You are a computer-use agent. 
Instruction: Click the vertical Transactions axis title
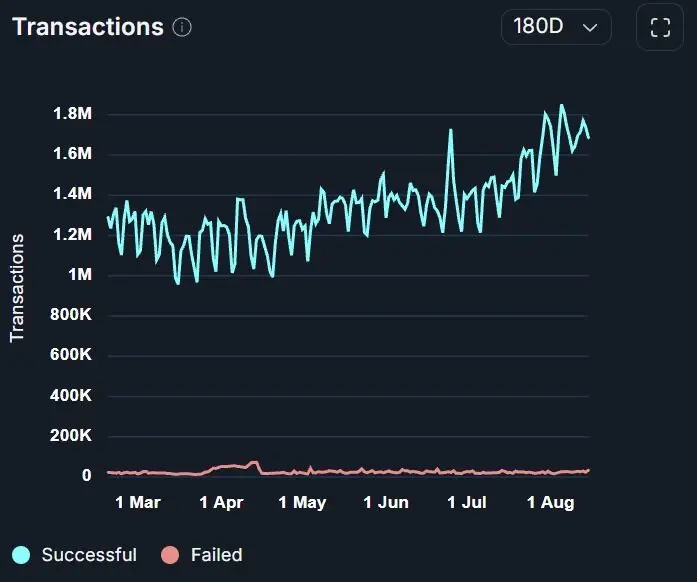(17, 288)
